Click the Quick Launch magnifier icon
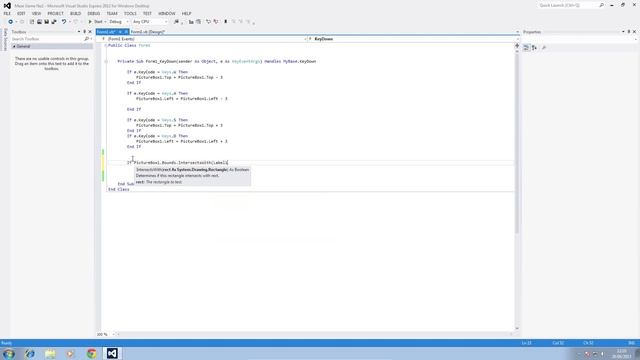This screenshot has height=360, width=640. 602,6
